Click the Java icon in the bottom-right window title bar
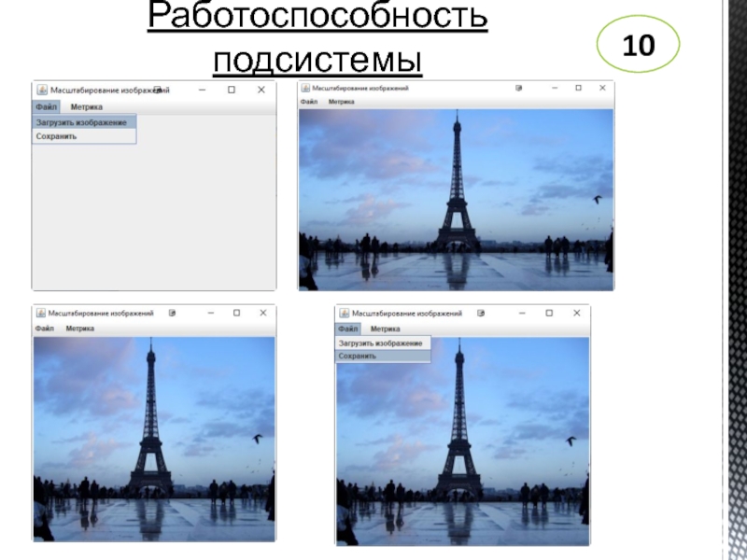This screenshot has width=747, height=560. (344, 314)
